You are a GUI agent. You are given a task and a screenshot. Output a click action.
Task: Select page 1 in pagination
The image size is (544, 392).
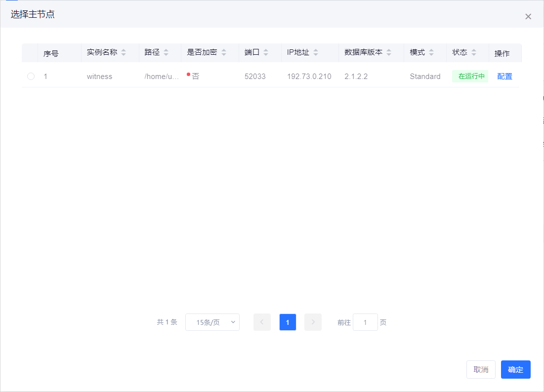click(288, 322)
